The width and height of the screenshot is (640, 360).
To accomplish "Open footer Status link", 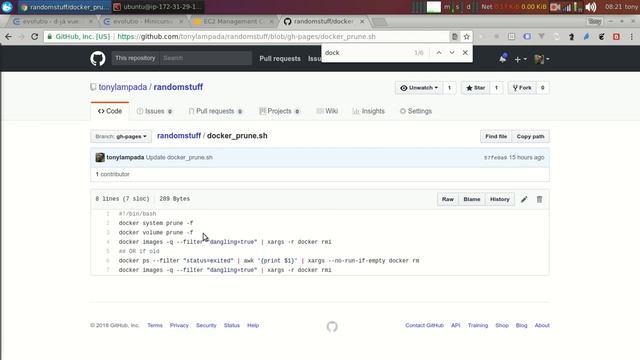I will (231, 325).
